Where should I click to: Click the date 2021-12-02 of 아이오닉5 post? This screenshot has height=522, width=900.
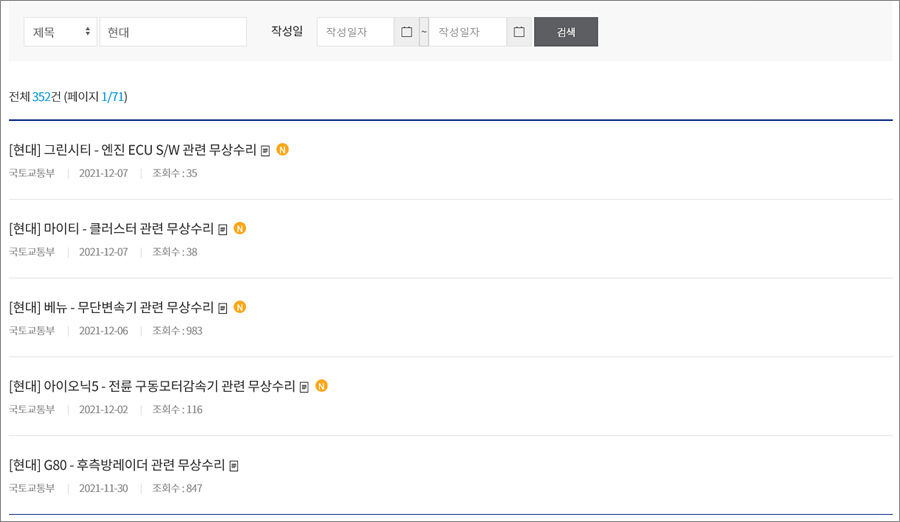tap(103, 409)
